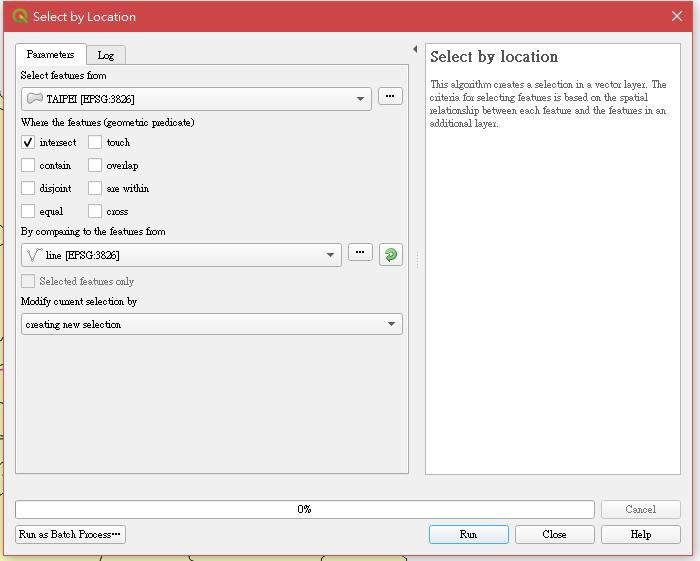
Task: Browse for comparison layer using ellipsis button
Action: pyautogui.click(x=360, y=253)
